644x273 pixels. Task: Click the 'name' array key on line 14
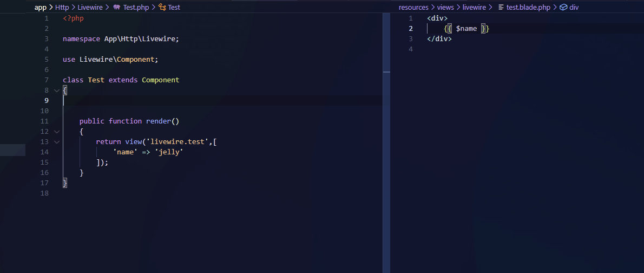[x=125, y=152]
